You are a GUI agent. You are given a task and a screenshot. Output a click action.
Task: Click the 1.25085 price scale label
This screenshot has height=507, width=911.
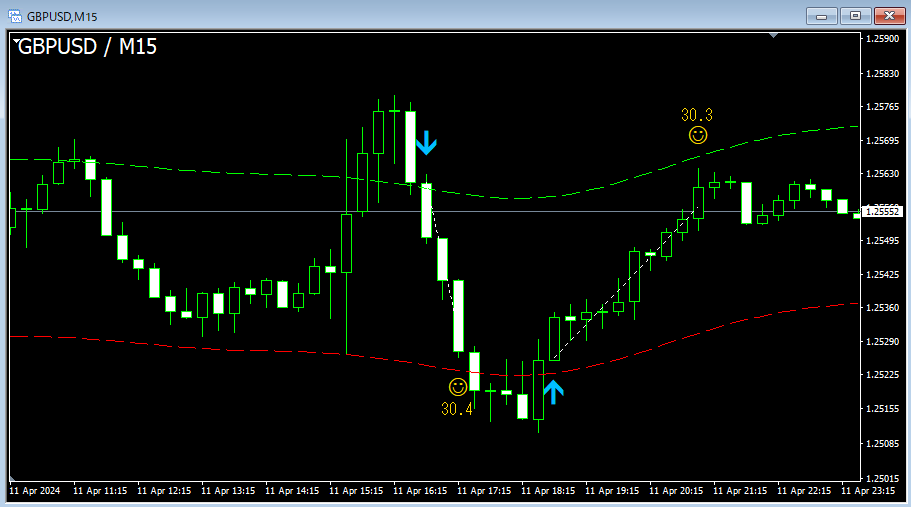882,444
